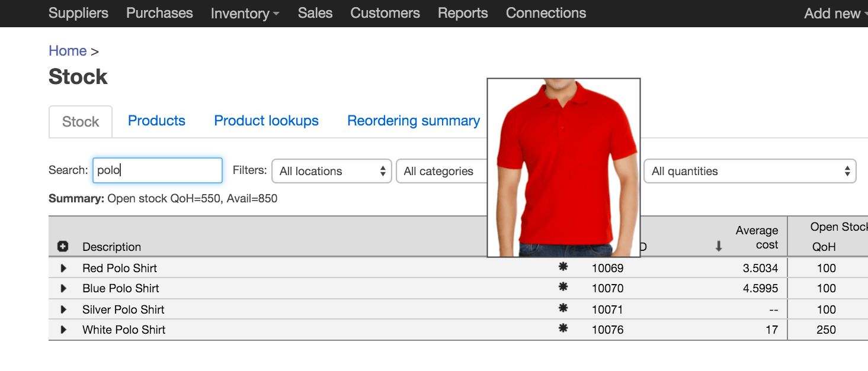
Task: Click the asterisk icon in White Polo Shirt row
Action: (563, 328)
